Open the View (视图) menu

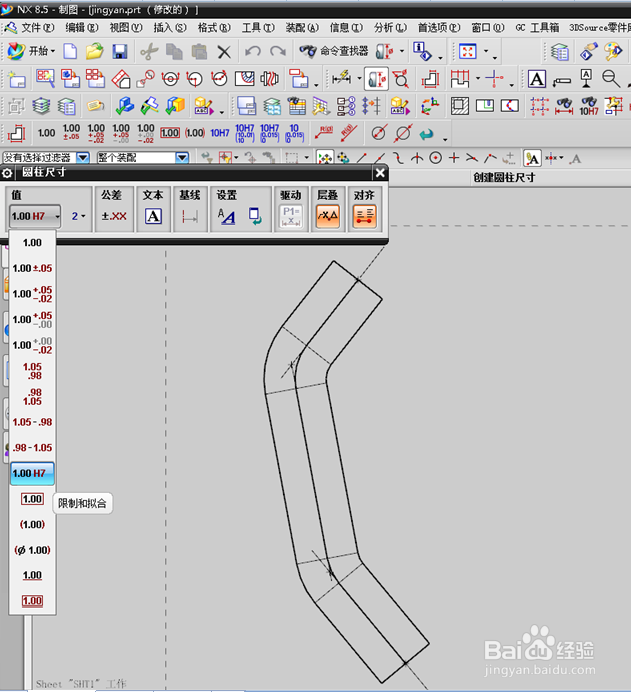[126, 27]
